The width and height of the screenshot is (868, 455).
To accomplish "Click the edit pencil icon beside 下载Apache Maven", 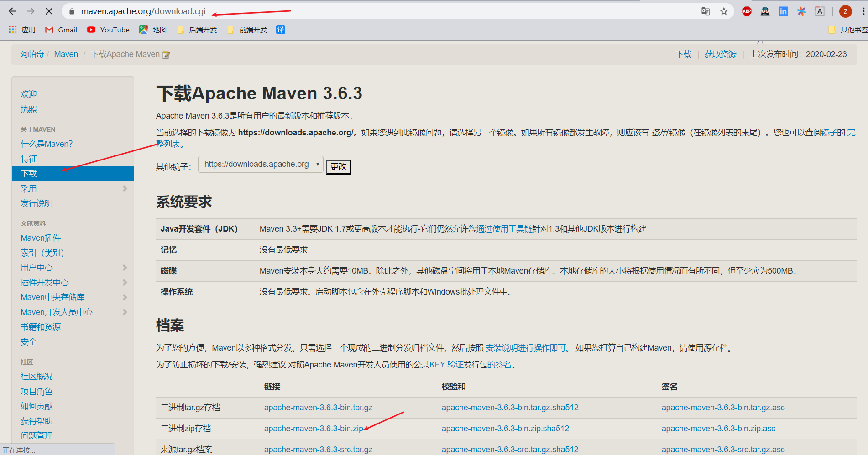I will point(166,55).
